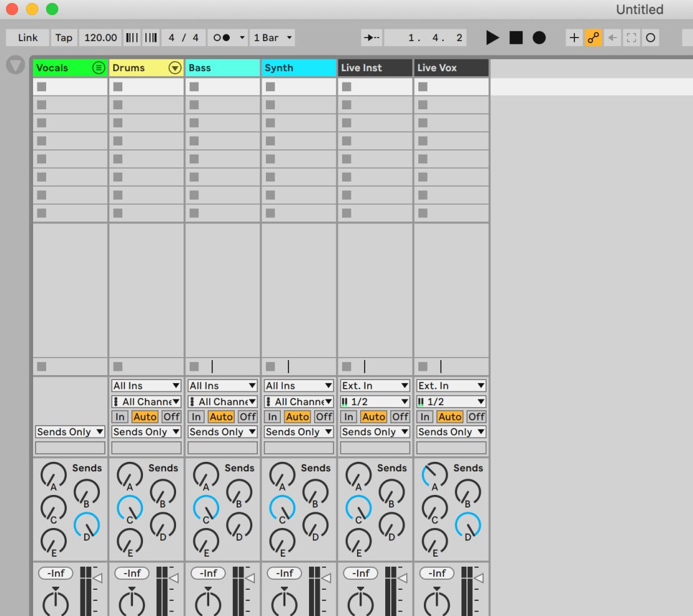Select the Synth track header
The image size is (693, 616).
click(x=299, y=67)
